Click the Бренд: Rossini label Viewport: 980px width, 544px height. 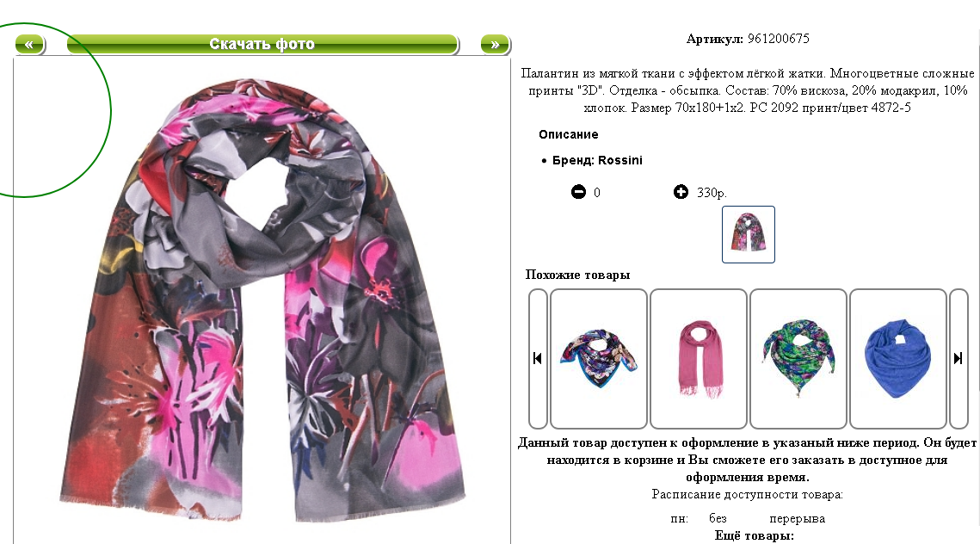click(597, 160)
